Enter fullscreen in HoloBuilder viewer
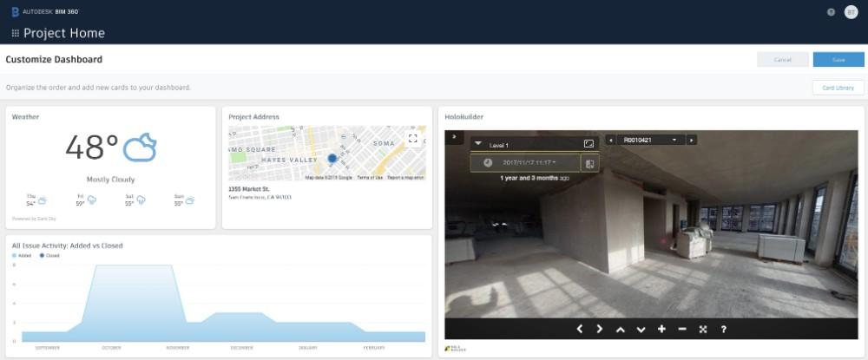The width and height of the screenshot is (868, 360). click(x=703, y=329)
